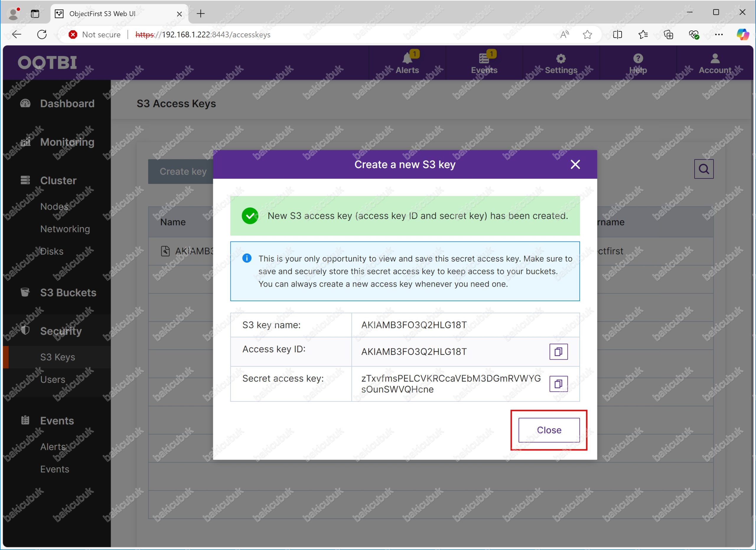Open the split screen icon
This screenshot has width=756, height=550.
click(x=617, y=34)
